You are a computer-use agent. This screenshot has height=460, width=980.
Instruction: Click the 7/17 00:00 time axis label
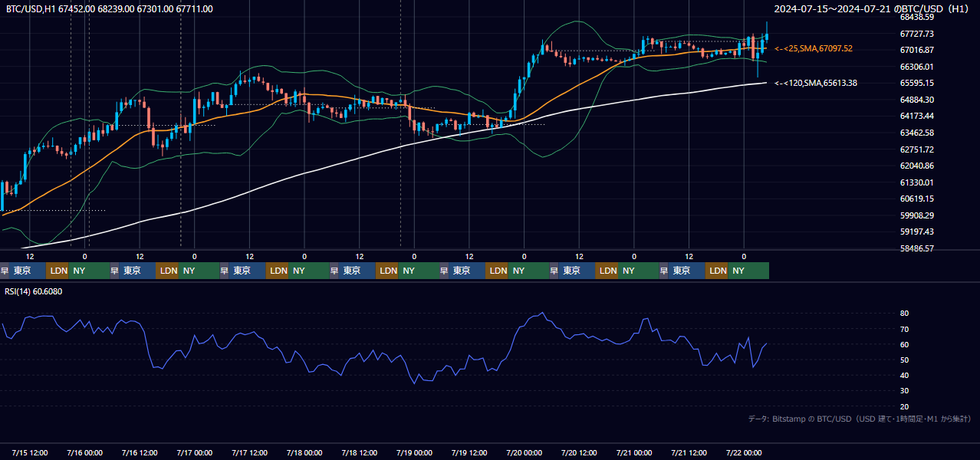coord(194,452)
